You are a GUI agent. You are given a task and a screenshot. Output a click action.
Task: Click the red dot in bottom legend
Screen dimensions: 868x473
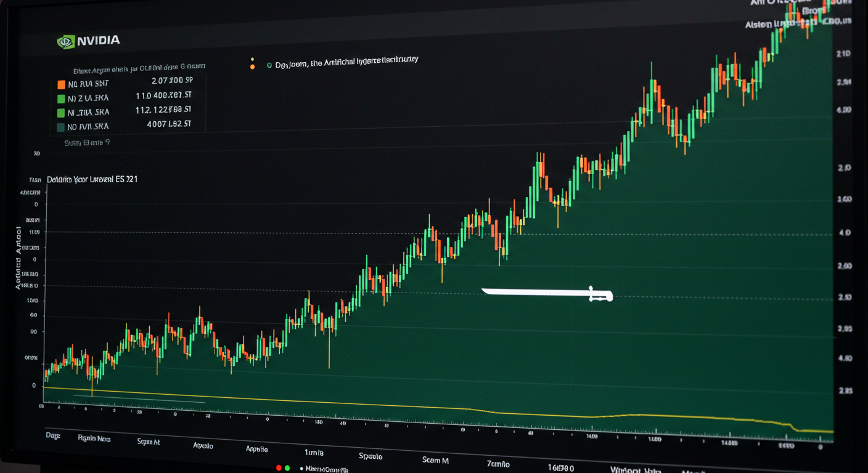click(279, 468)
